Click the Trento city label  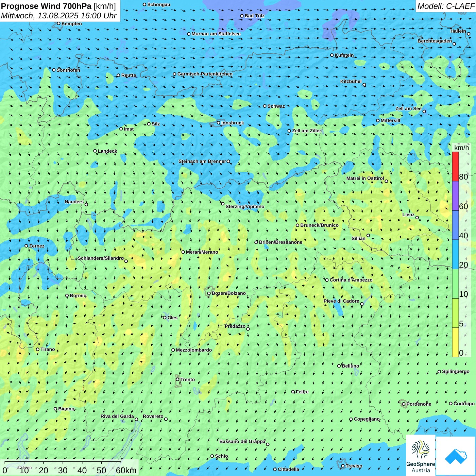(188, 379)
